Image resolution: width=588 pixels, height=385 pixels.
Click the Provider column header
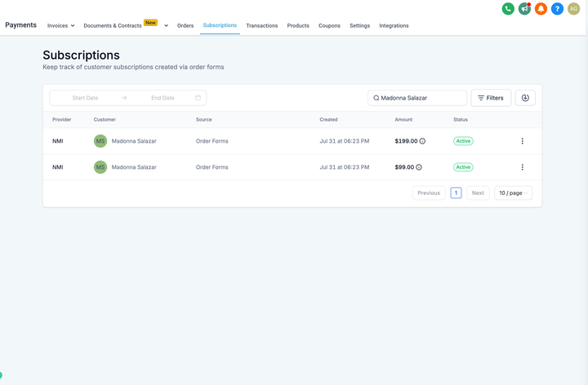coord(61,120)
